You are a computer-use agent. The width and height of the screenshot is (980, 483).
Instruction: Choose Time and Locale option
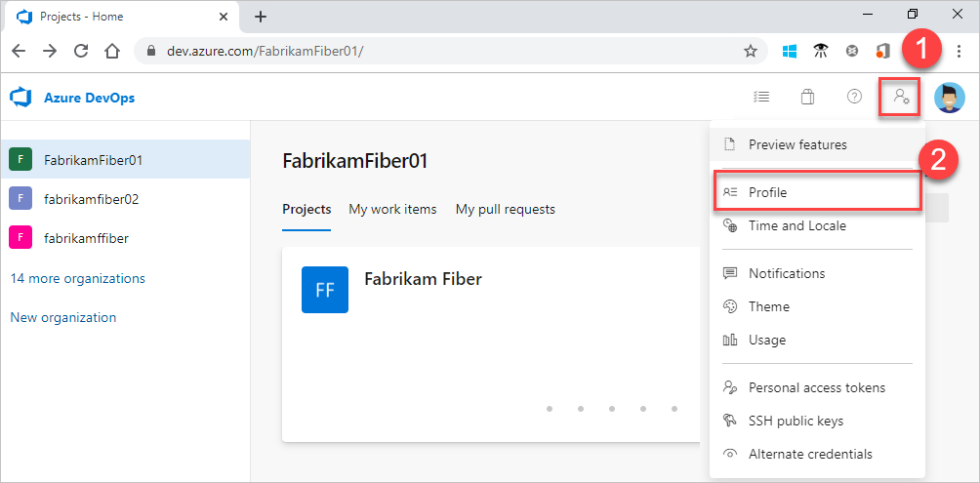click(796, 225)
